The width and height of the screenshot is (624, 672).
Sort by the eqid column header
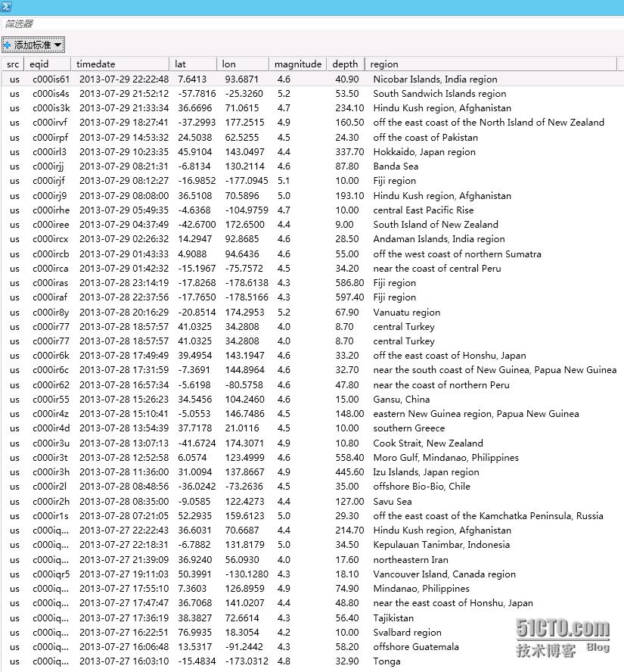point(47,64)
